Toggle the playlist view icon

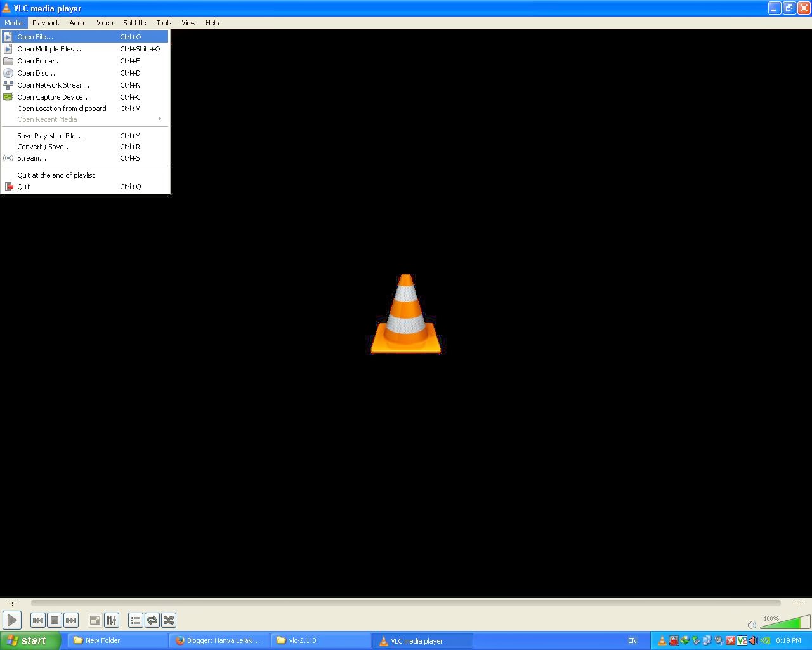[135, 620]
